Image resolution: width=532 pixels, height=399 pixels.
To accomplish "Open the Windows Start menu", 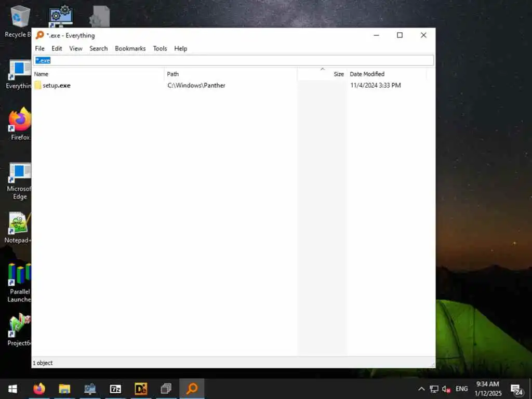I will pyautogui.click(x=12, y=389).
